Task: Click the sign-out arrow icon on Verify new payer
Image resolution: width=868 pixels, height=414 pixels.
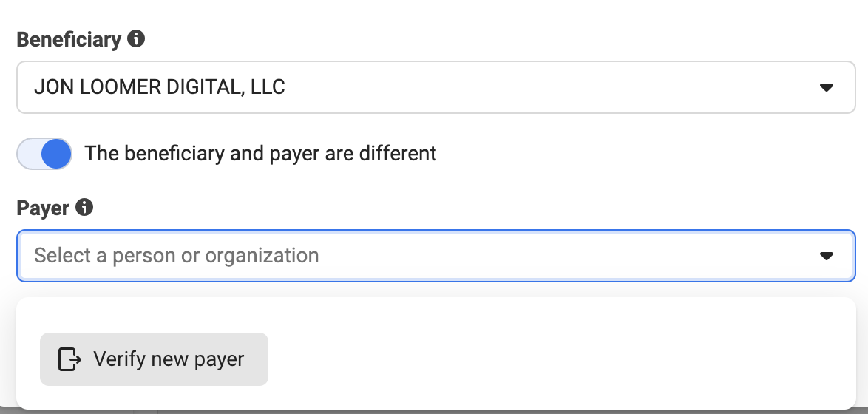Action: [x=69, y=359]
